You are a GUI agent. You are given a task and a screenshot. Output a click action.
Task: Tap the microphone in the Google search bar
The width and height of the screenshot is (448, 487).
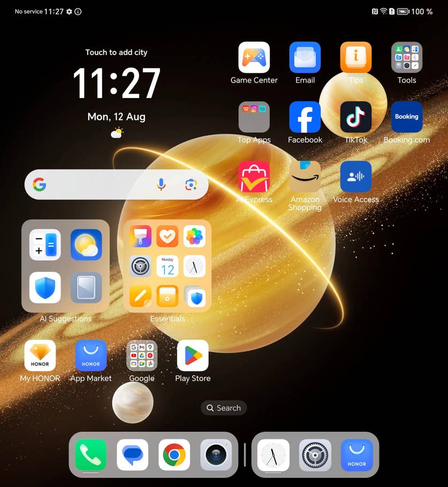coord(161,184)
